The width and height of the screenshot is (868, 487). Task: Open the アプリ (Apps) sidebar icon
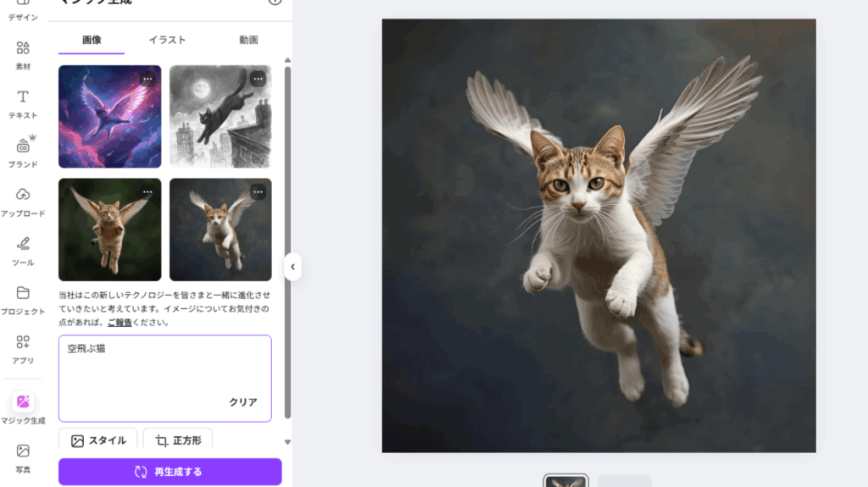pos(23,343)
